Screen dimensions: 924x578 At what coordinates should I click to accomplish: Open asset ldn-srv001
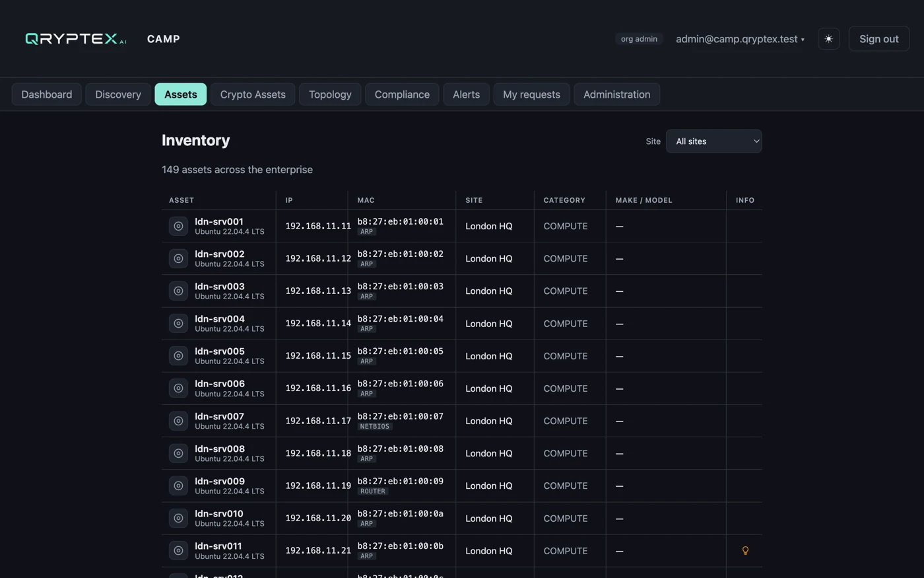219,221
